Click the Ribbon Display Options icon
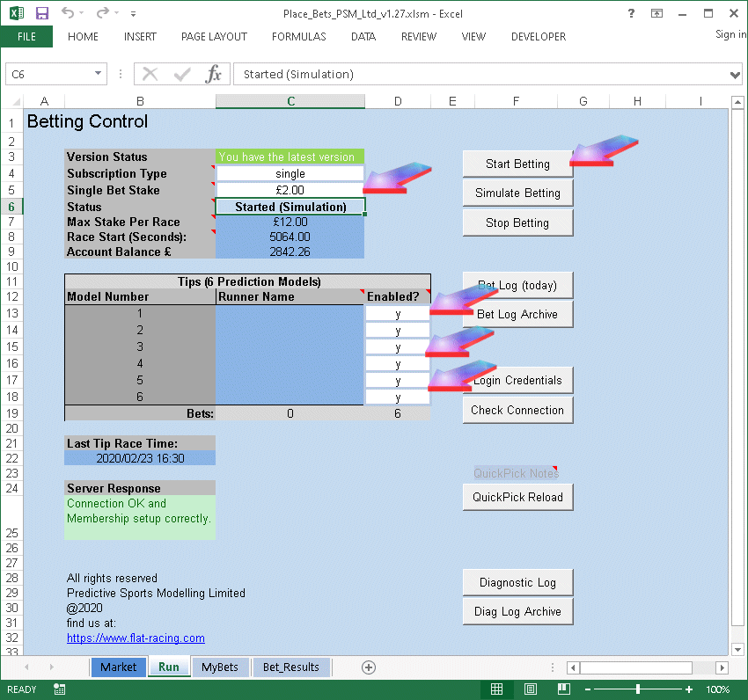This screenshot has height=700, width=748. pos(656,13)
